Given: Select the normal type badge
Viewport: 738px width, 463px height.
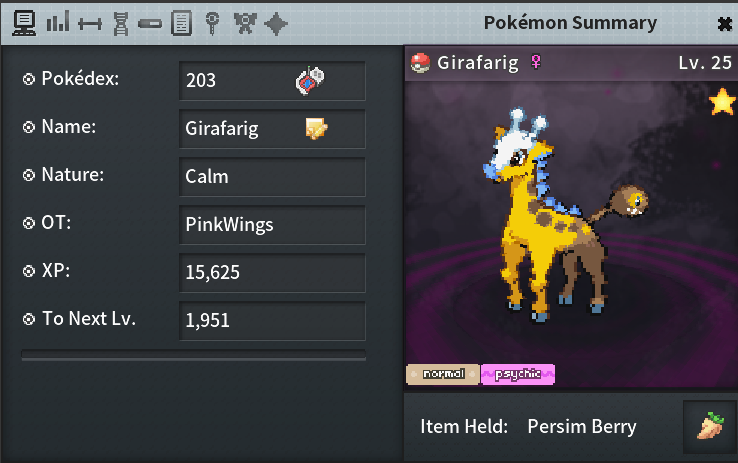Looking at the screenshot, I should coord(443,374).
